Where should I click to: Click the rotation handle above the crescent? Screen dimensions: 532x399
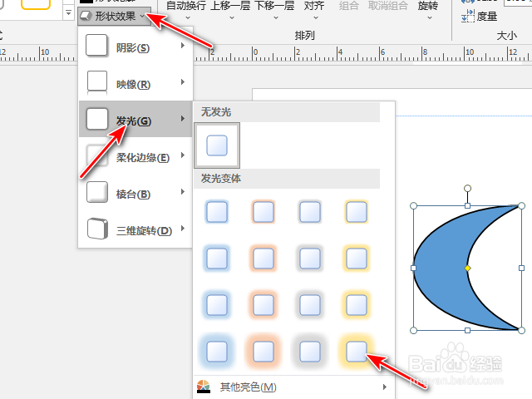coord(467,189)
